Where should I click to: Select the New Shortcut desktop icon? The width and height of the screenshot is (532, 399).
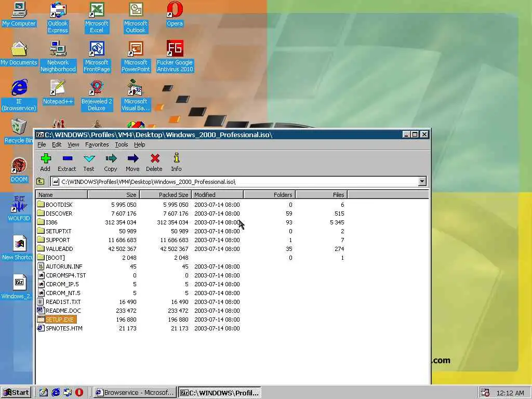[x=18, y=248]
